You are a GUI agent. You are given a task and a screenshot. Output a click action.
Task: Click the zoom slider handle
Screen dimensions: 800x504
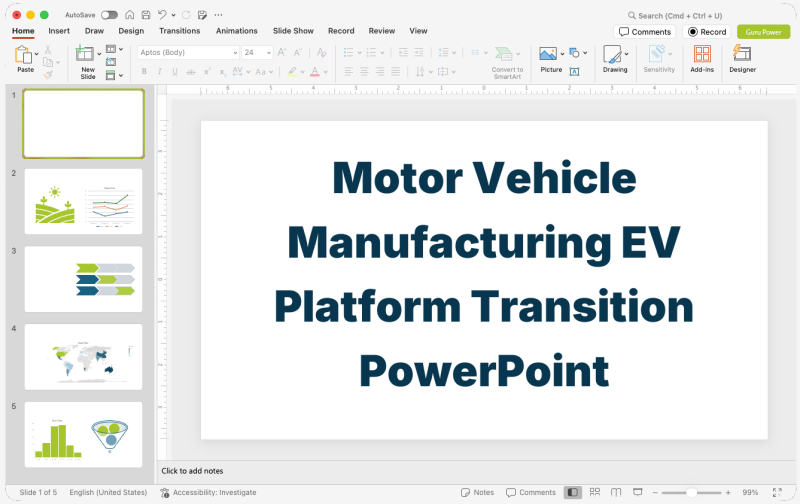tap(691, 492)
